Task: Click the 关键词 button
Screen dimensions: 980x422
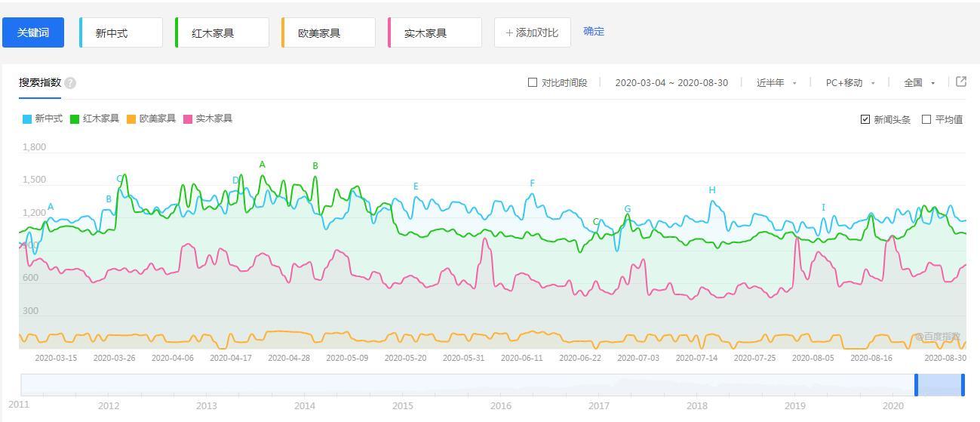Action: (33, 32)
